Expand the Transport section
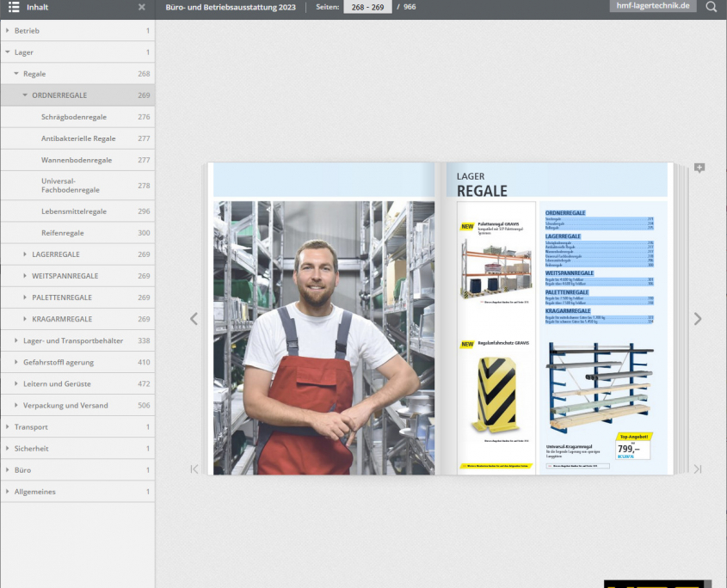 click(8, 427)
